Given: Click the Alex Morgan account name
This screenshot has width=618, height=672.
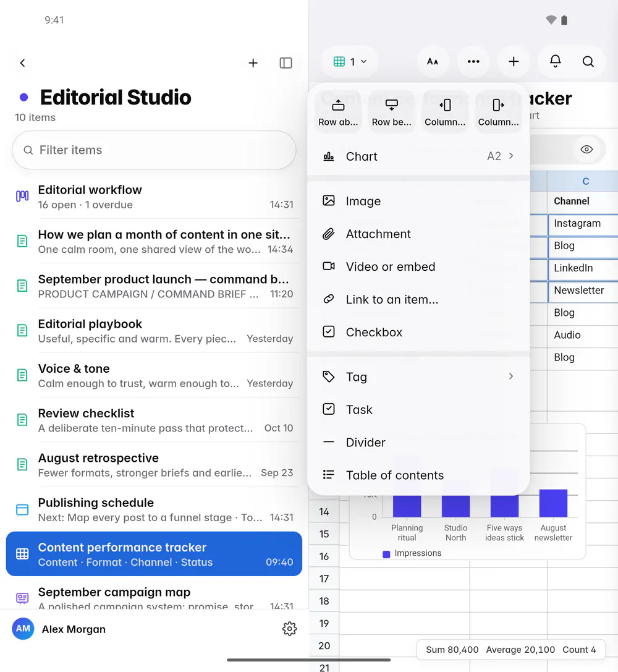Looking at the screenshot, I should pos(74,629).
